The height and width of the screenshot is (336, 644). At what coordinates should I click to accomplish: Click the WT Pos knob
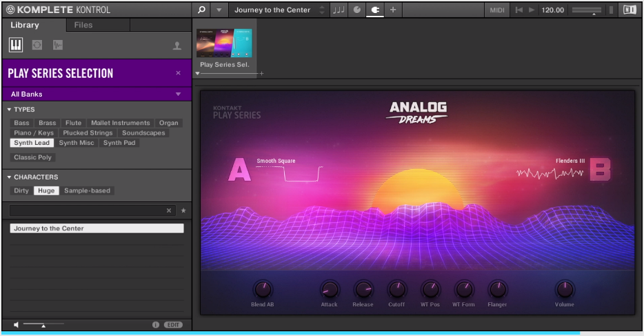430,289
